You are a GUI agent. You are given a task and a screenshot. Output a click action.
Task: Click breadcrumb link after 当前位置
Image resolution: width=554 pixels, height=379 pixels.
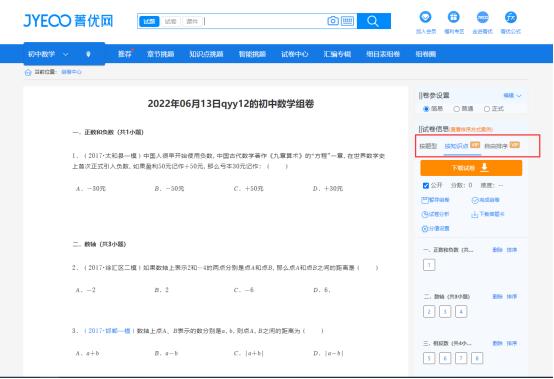pos(71,72)
